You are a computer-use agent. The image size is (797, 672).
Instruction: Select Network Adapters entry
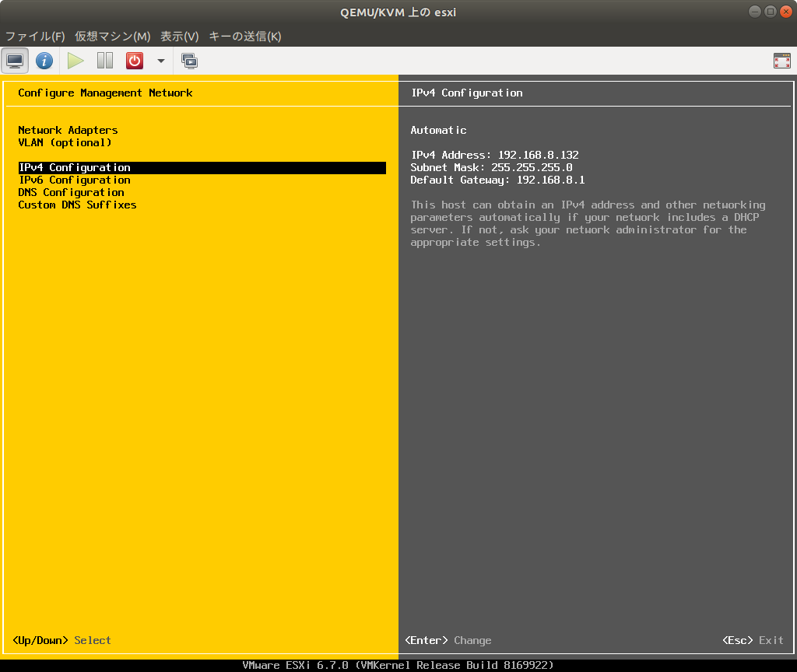(68, 130)
